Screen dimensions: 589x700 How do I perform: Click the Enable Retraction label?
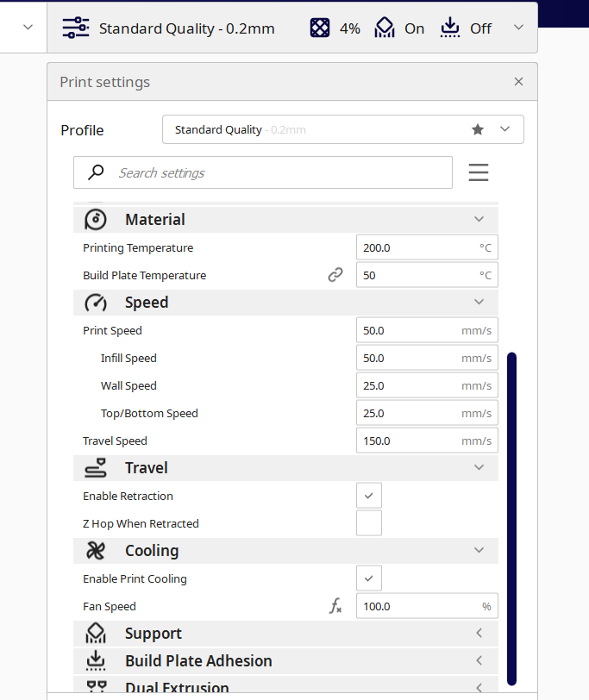(x=128, y=496)
